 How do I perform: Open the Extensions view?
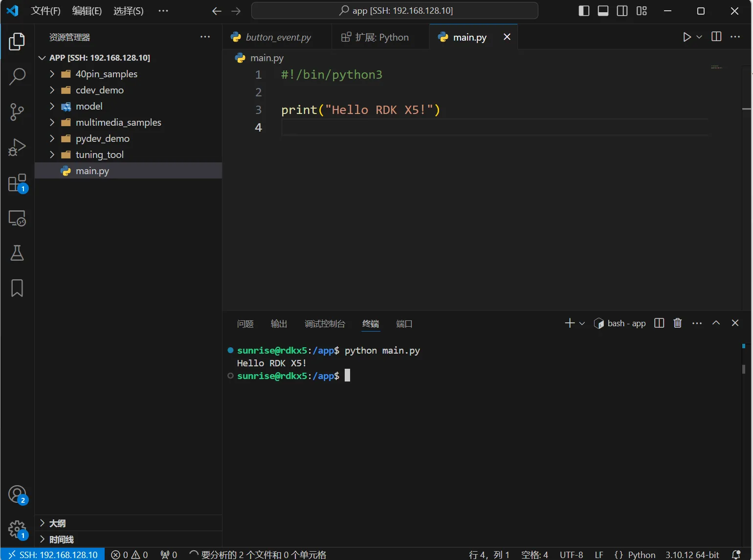(x=17, y=183)
